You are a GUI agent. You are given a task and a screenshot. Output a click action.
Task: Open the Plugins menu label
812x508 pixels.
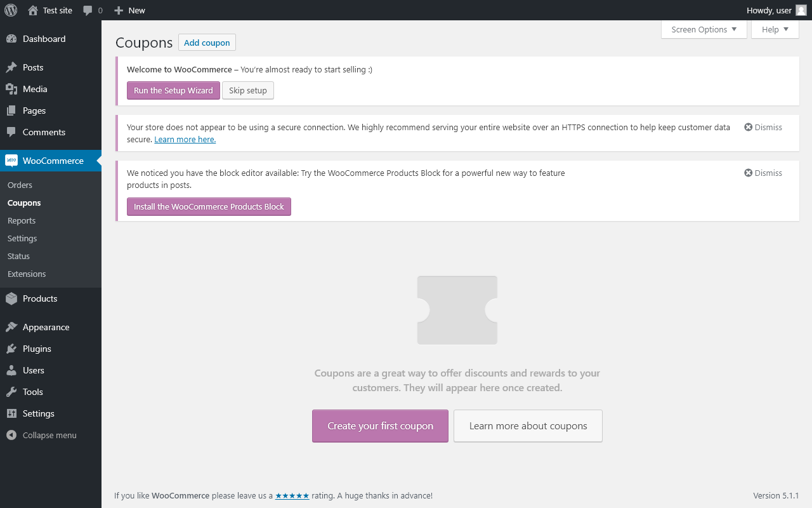click(37, 349)
